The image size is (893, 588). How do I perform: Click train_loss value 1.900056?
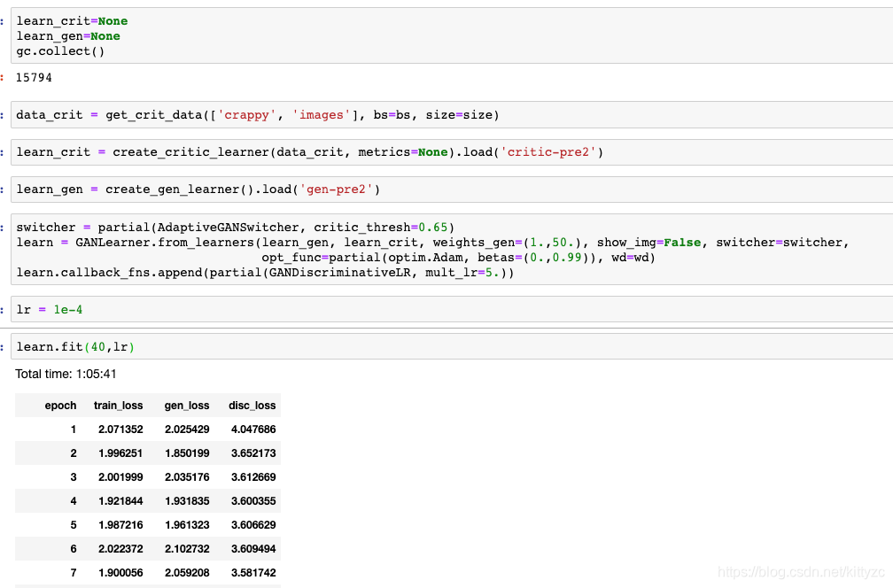pyautogui.click(x=120, y=573)
